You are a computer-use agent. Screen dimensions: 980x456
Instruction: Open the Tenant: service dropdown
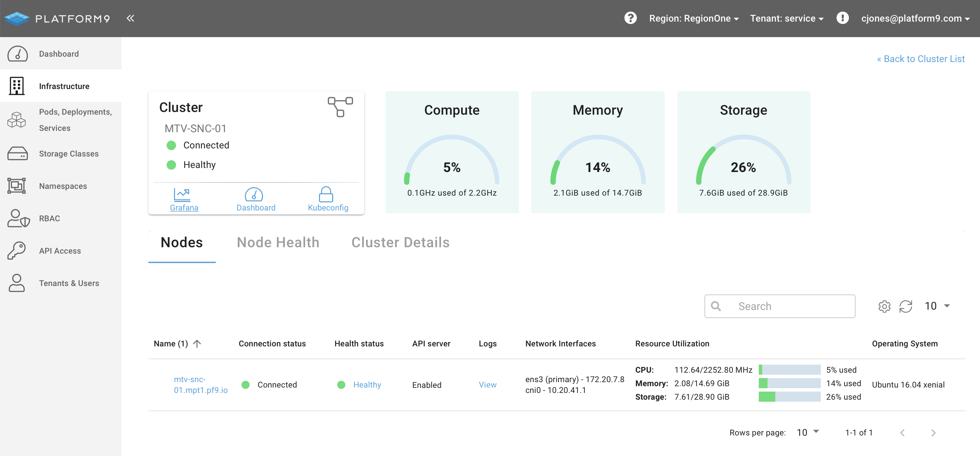coord(786,18)
